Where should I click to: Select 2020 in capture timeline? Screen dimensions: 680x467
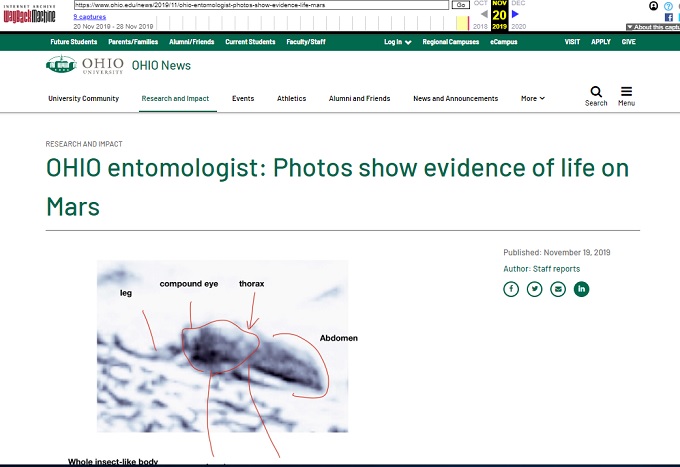click(x=519, y=26)
